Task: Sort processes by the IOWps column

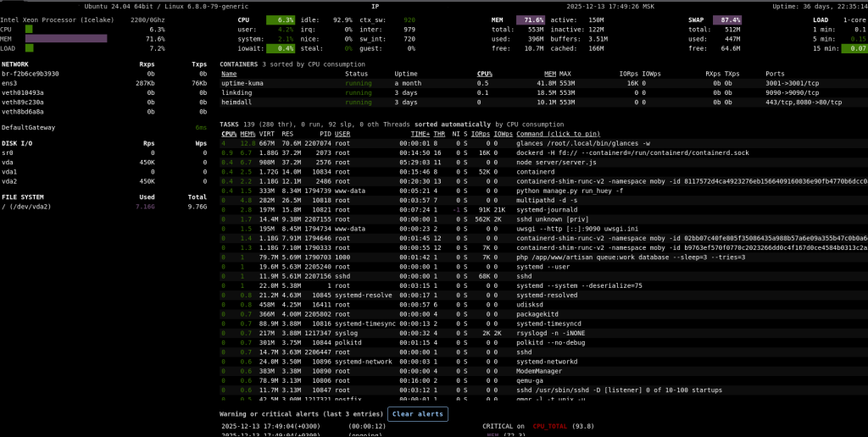Action: (x=503, y=134)
